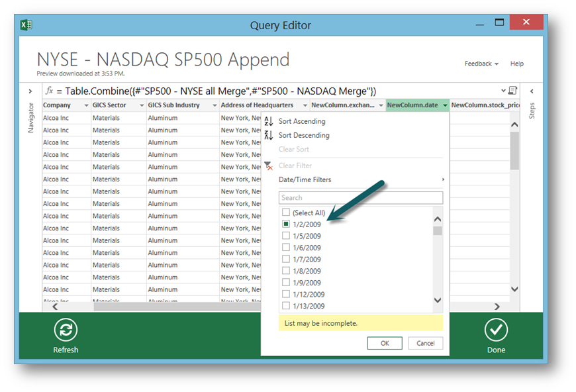Viewport: 576px width, 392px height.
Task: Click the table vertical scrollbar thumb
Action: [x=514, y=150]
